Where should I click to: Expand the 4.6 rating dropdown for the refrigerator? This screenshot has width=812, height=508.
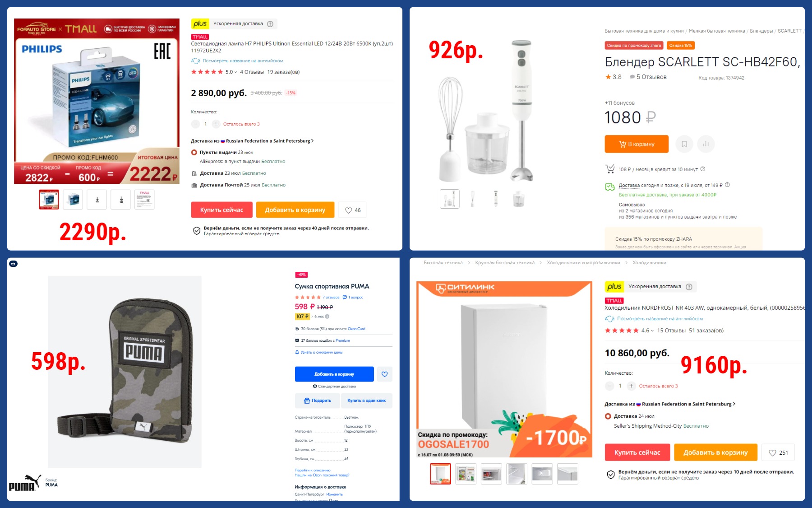pos(647,331)
